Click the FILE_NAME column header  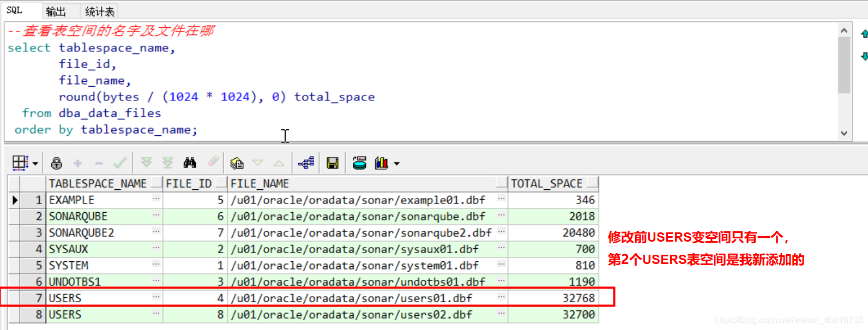pos(367,183)
